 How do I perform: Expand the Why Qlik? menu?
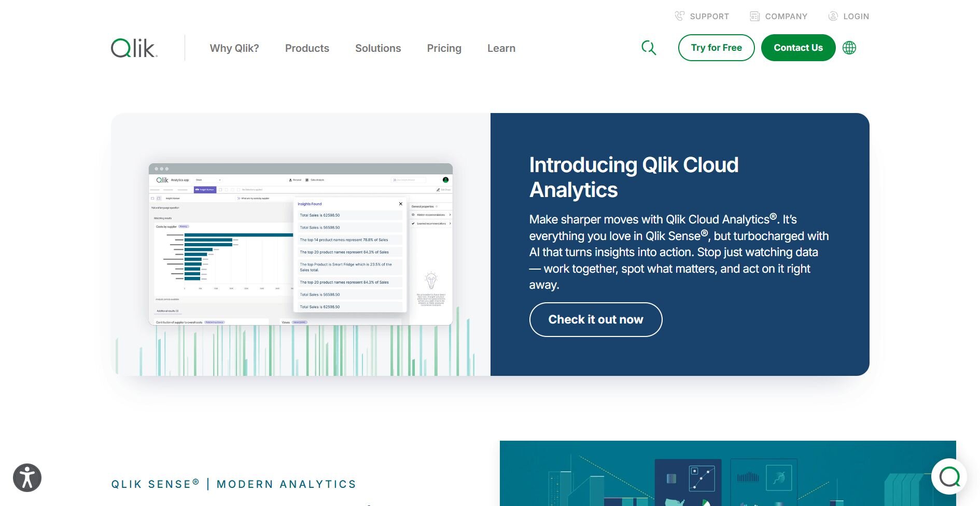[x=234, y=48]
